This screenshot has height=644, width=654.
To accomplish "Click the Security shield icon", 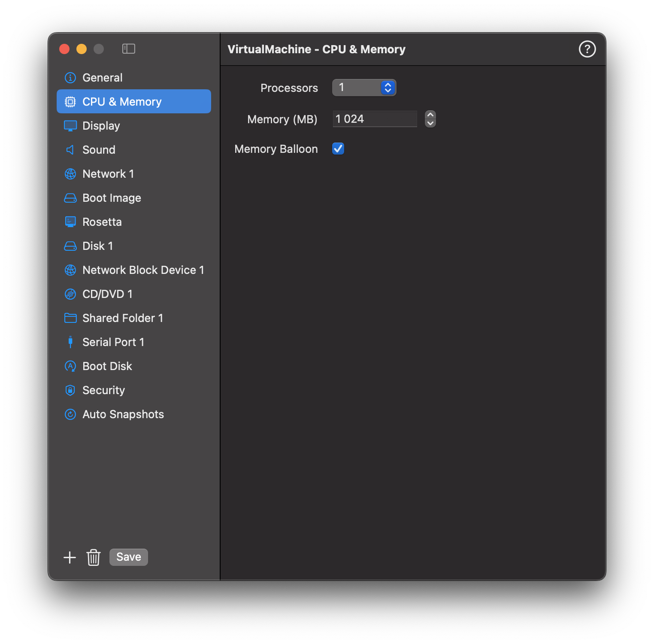I will (70, 390).
